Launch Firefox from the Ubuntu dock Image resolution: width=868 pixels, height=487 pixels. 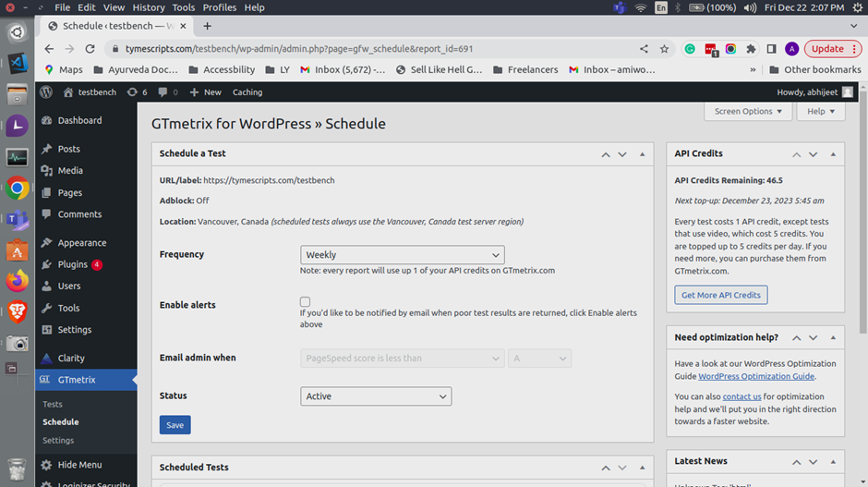point(17,279)
